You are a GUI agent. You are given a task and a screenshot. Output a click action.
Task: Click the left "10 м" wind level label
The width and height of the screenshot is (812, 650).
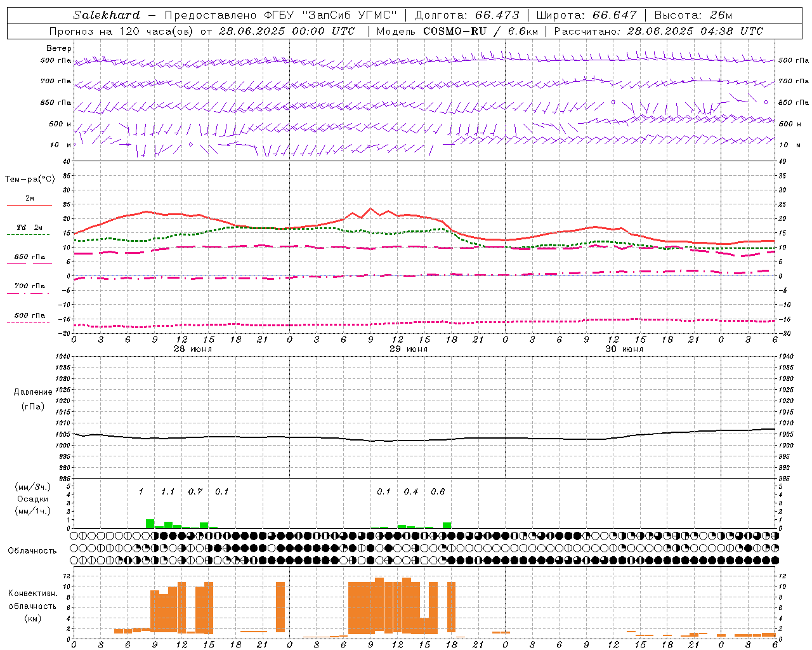pos(61,145)
